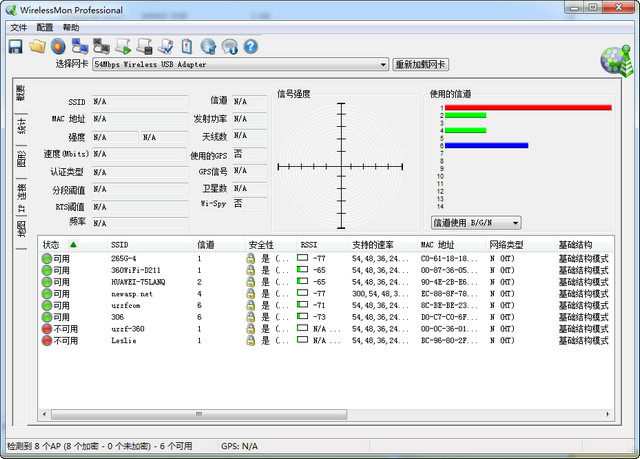Click the green play logging icon

[x=123, y=46]
